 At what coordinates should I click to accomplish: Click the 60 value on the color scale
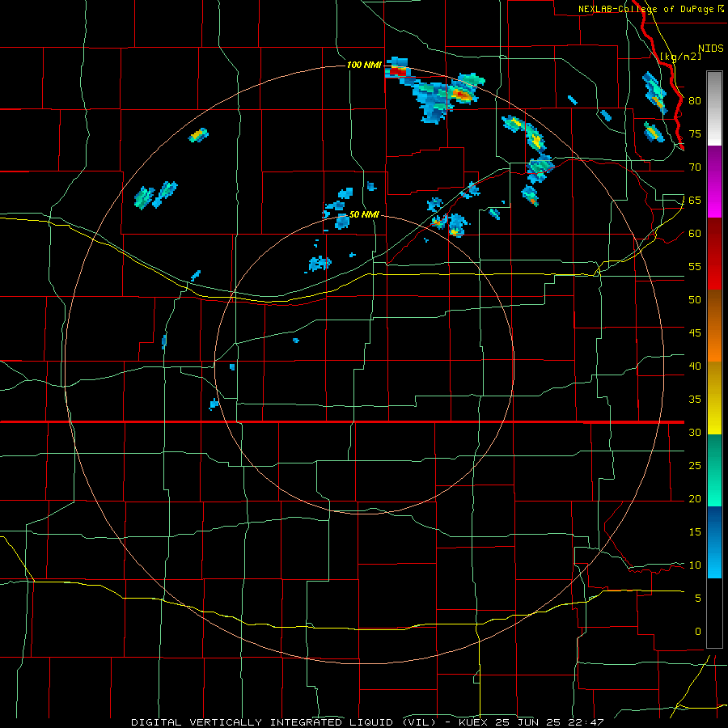[x=695, y=234]
